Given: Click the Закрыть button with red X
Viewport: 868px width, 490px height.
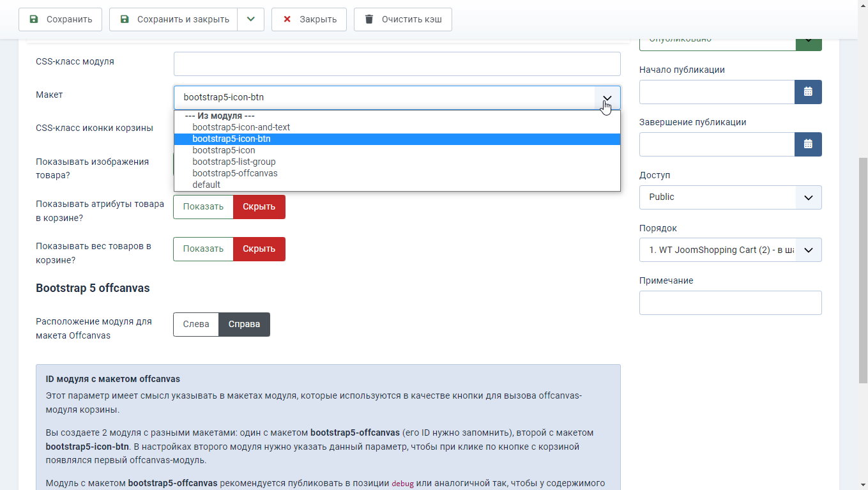Looking at the screenshot, I should click(x=309, y=19).
